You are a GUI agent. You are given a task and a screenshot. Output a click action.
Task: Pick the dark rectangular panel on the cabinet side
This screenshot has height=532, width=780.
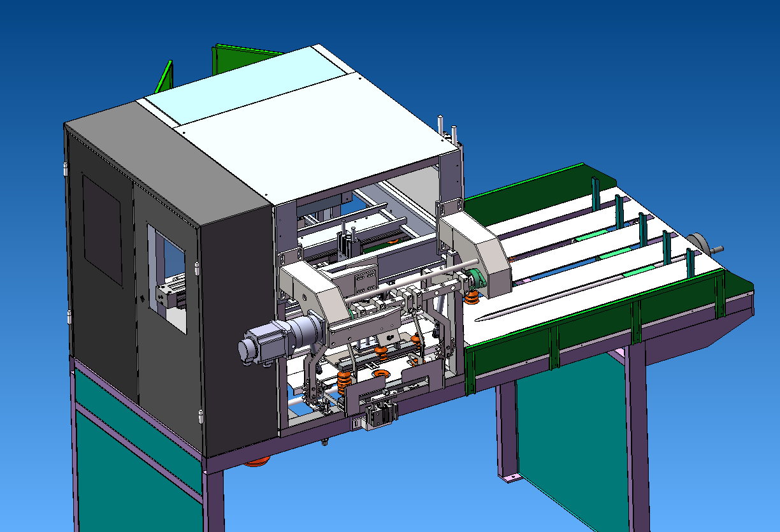102,230
